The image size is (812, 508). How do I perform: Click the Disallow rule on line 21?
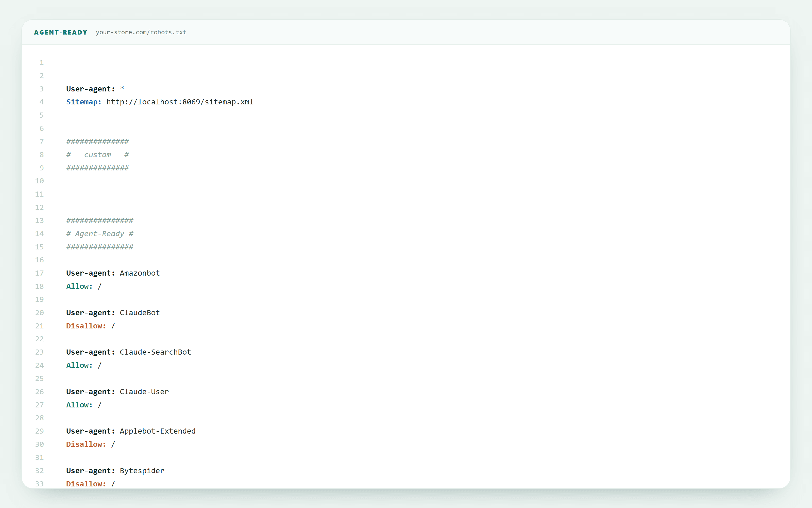click(91, 326)
